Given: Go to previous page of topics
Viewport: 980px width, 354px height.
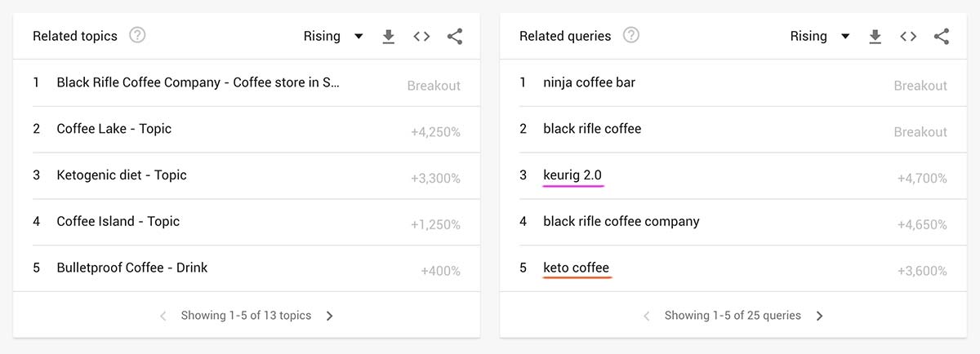Looking at the screenshot, I should tap(163, 316).
